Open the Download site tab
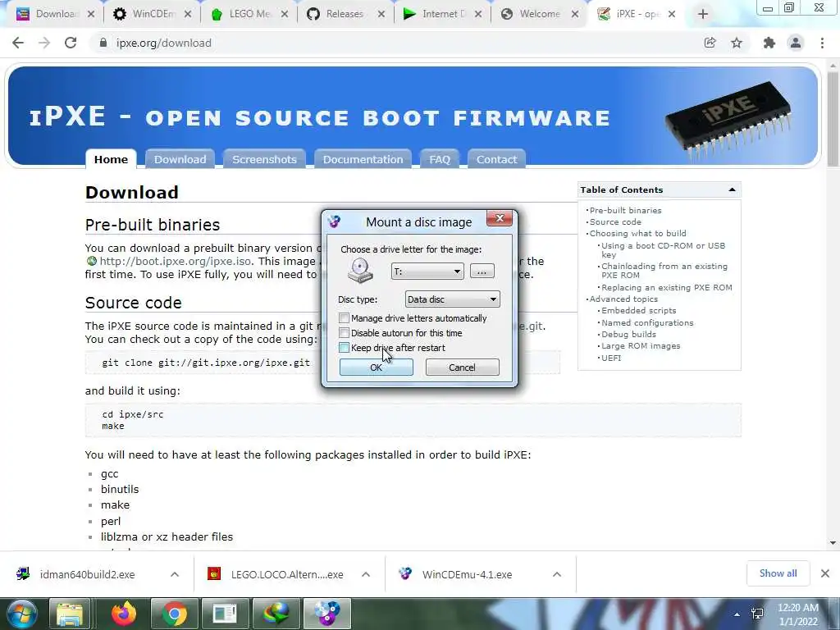Image resolution: width=840 pixels, height=630 pixels. point(180,159)
